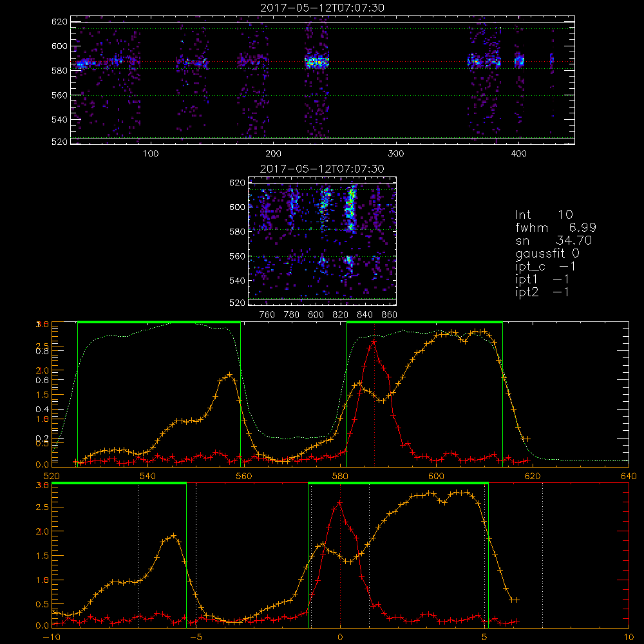Click the 100 tick label under the top spectrogram
644x644 pixels.
[x=150, y=154]
